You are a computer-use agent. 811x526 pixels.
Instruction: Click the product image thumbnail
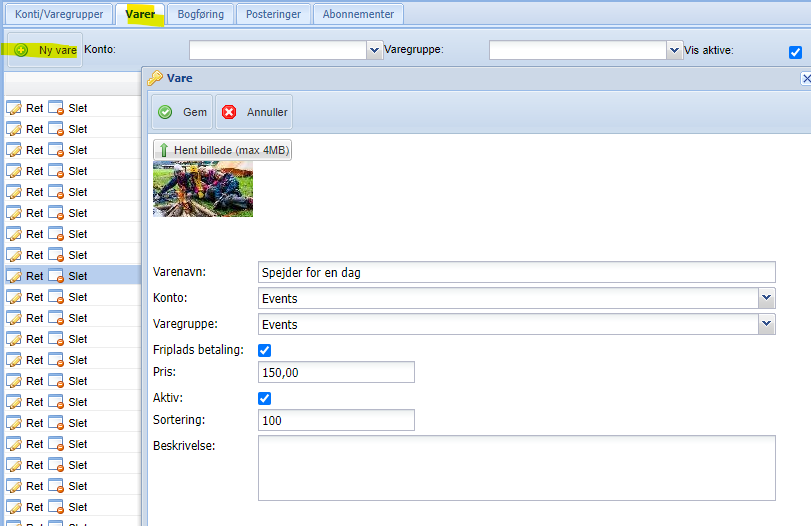tap(203, 189)
